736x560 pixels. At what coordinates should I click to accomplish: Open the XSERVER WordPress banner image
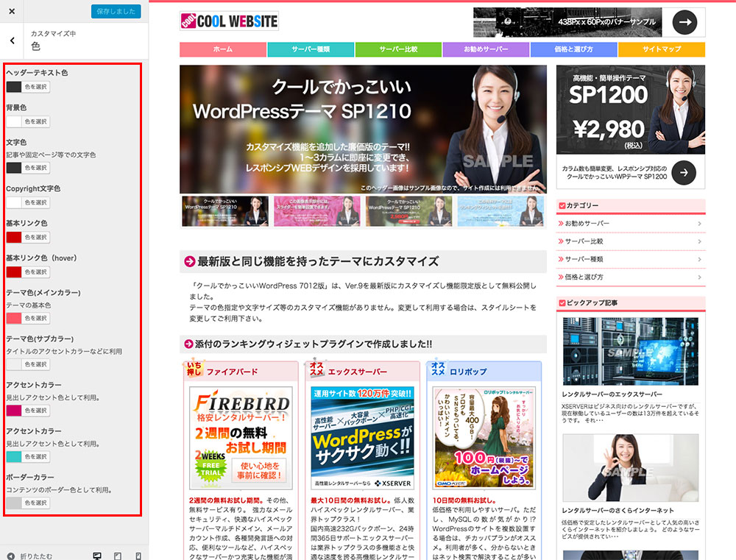click(362, 438)
